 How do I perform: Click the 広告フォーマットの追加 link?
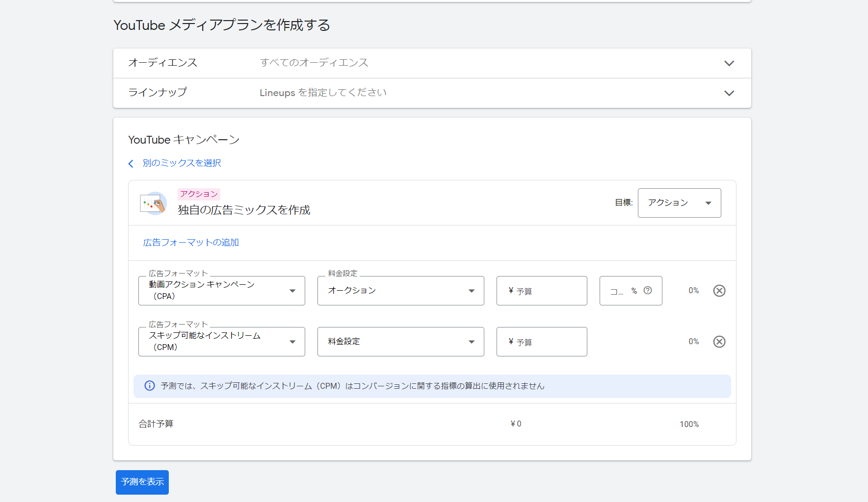click(191, 242)
